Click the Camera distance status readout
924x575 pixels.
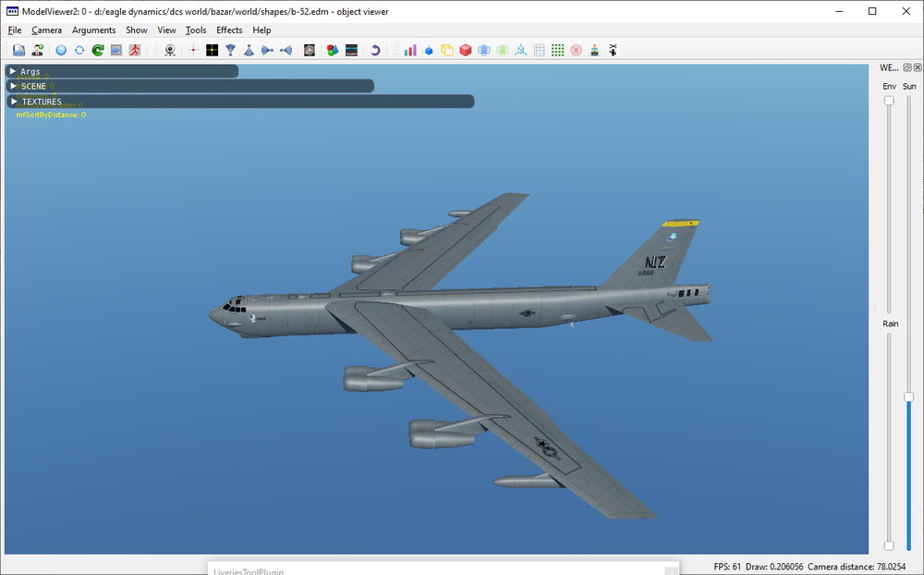pyautogui.click(x=857, y=566)
